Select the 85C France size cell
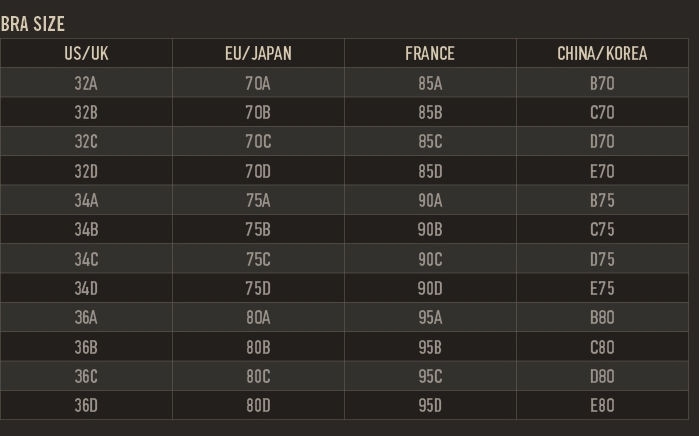 [x=430, y=142]
